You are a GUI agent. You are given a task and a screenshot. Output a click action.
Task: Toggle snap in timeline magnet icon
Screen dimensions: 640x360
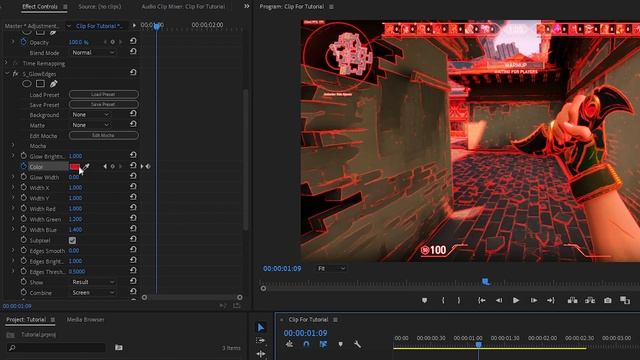(x=306, y=344)
